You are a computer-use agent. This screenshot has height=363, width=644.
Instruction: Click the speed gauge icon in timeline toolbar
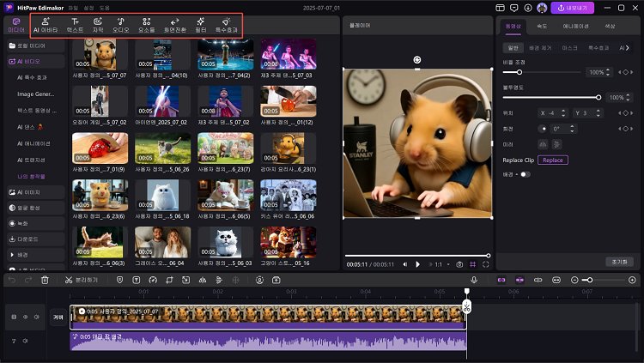[153, 280]
